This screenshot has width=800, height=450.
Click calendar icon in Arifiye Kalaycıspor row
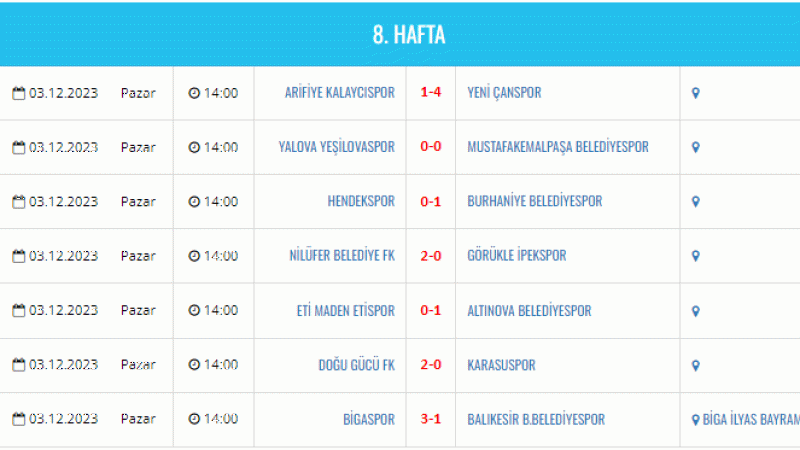click(x=19, y=93)
